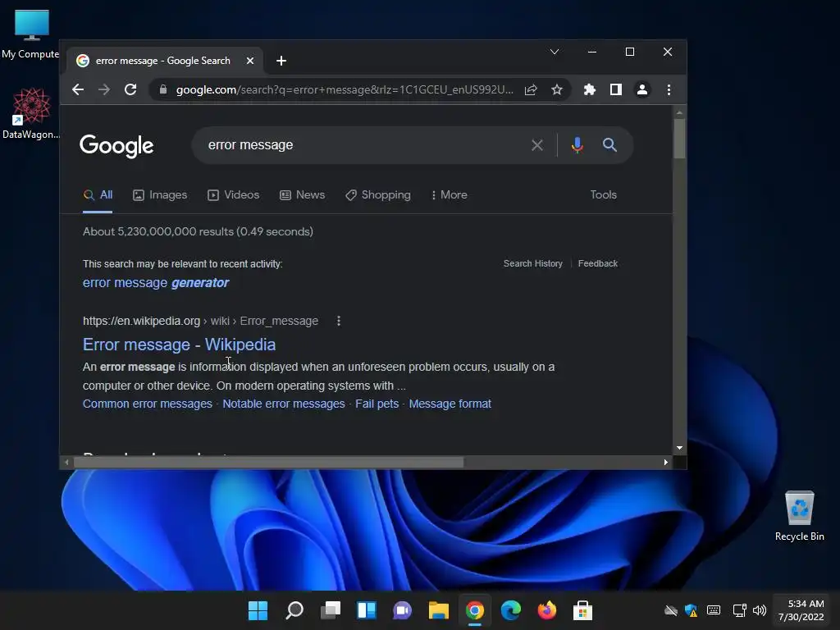The height and width of the screenshot is (630, 840).
Task: Click the crossed-out cloud tray icon
Action: point(671,610)
